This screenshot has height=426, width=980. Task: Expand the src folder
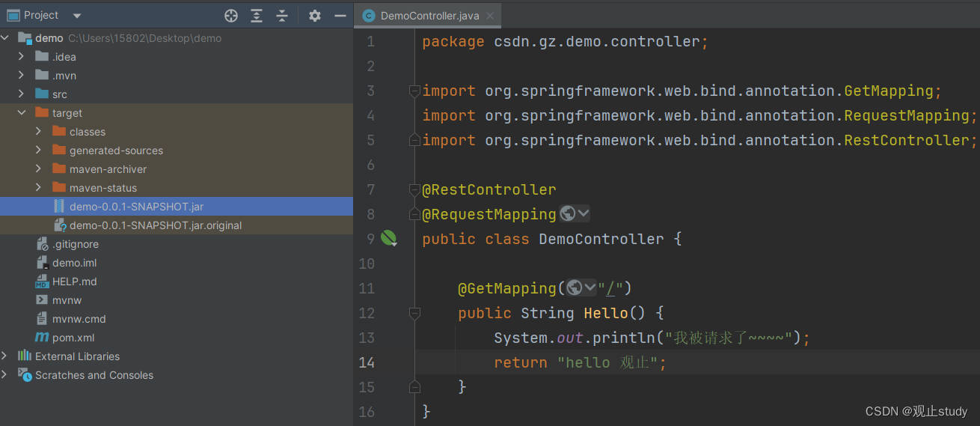pos(22,94)
